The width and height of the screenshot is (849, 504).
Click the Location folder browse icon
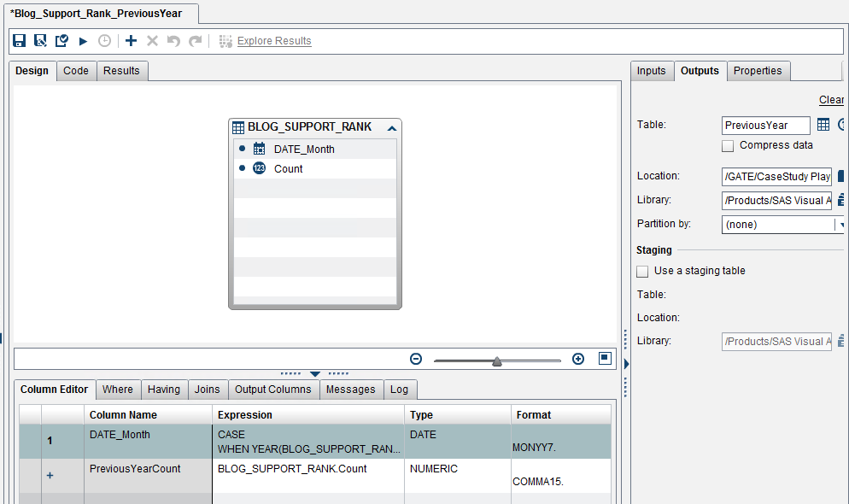point(840,176)
